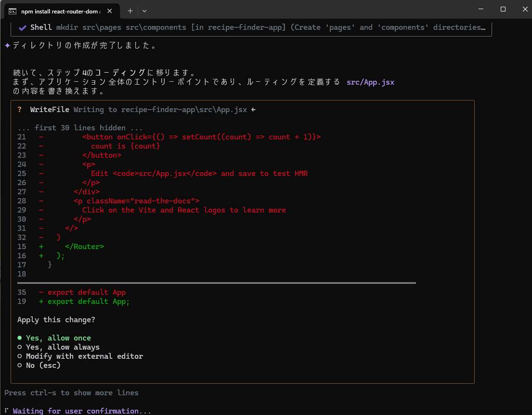Viewport: 532px width, 415px height.
Task: Click the "Apply this change?" prompt text
Action: tap(56, 320)
